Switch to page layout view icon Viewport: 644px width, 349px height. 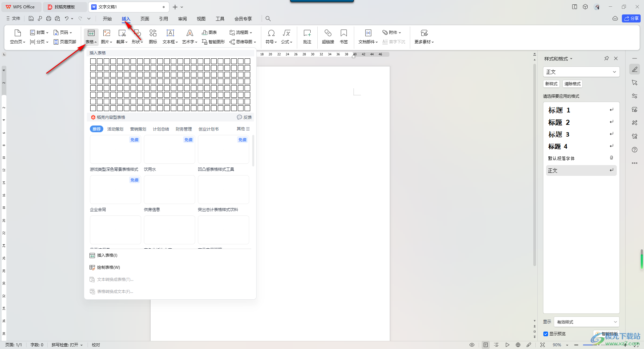pos(486,345)
